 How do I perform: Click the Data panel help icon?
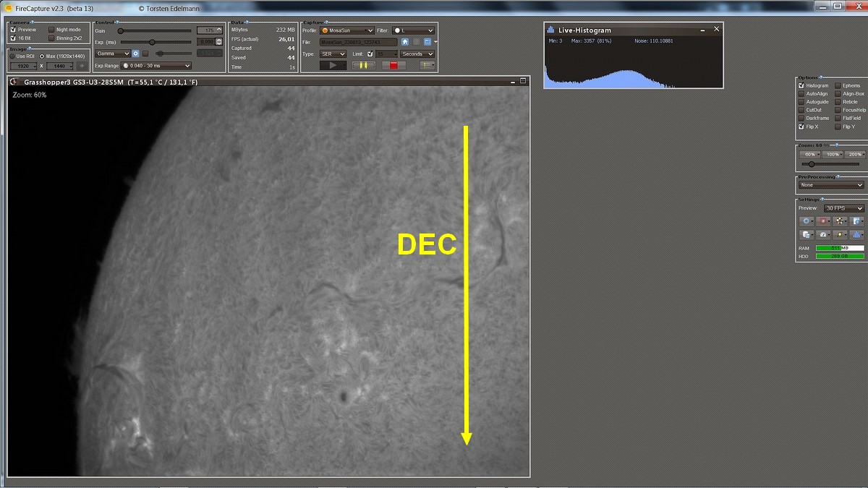pyautogui.click(x=247, y=22)
